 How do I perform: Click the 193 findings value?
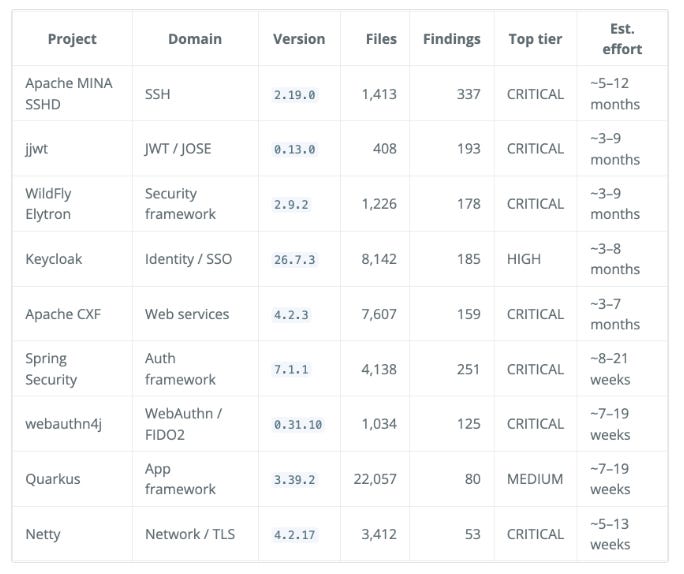(x=469, y=149)
